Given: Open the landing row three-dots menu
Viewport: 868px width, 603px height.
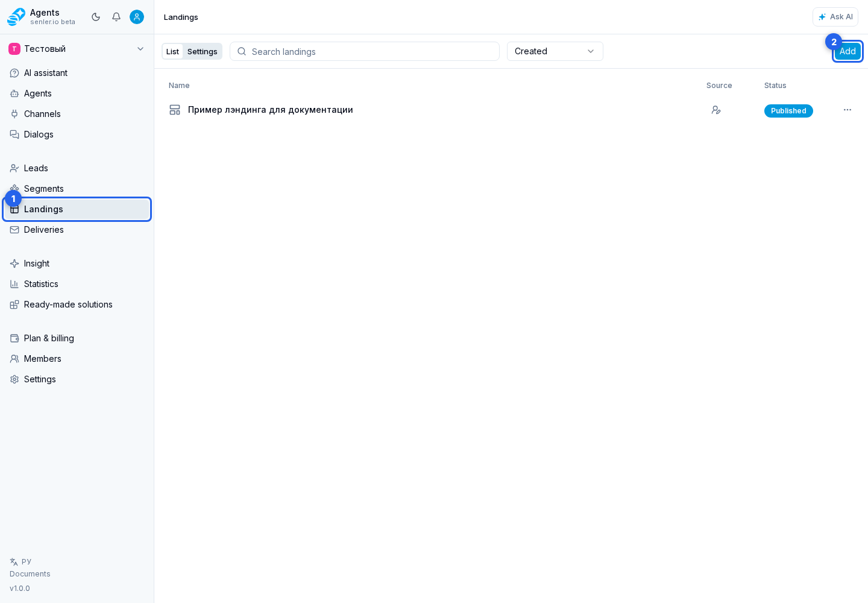Looking at the screenshot, I should tap(848, 110).
